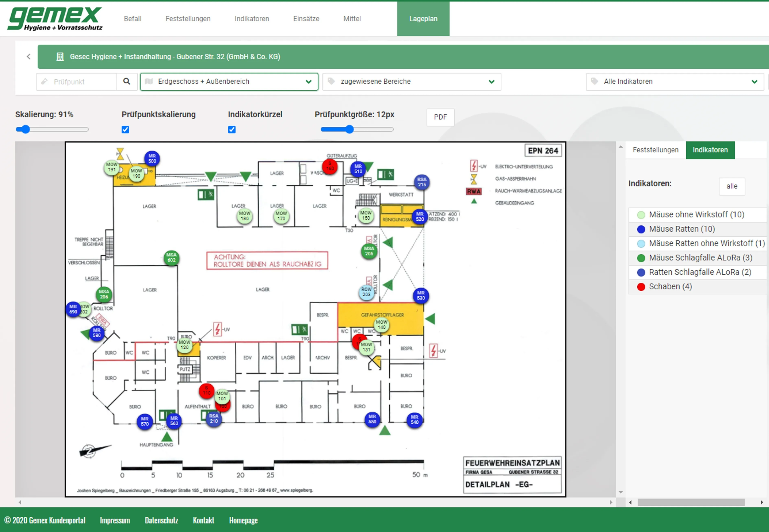Select the MOW 191 checkpoint marker

(x=112, y=167)
